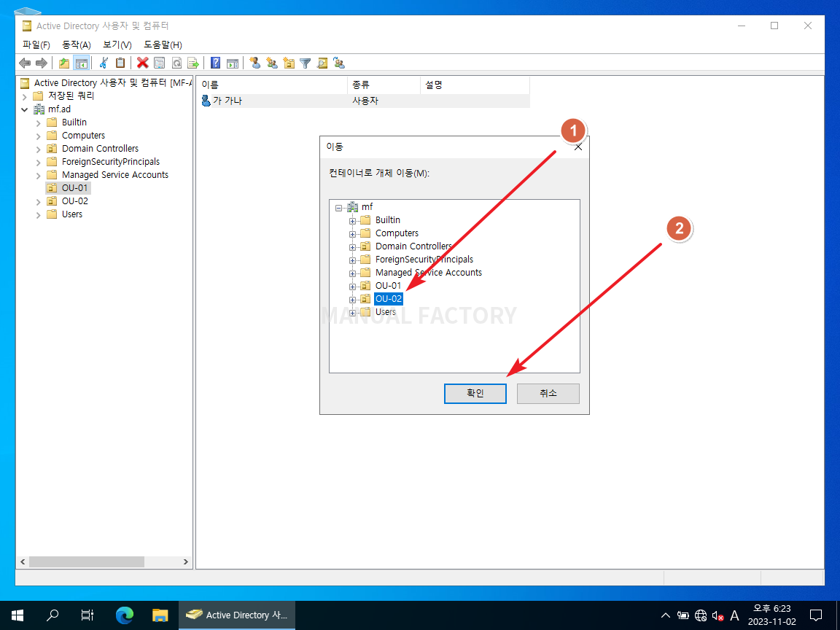
Task: Expand OU-01 plus box in move dialog
Action: 352,287
